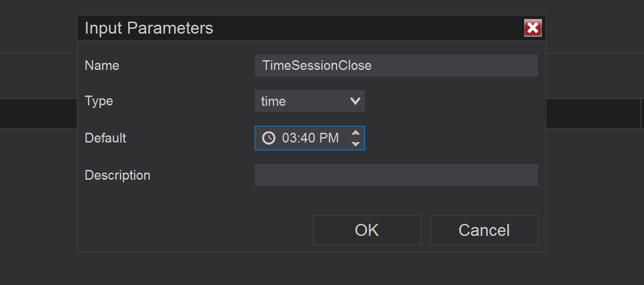Click the "Default" label

[x=106, y=138]
